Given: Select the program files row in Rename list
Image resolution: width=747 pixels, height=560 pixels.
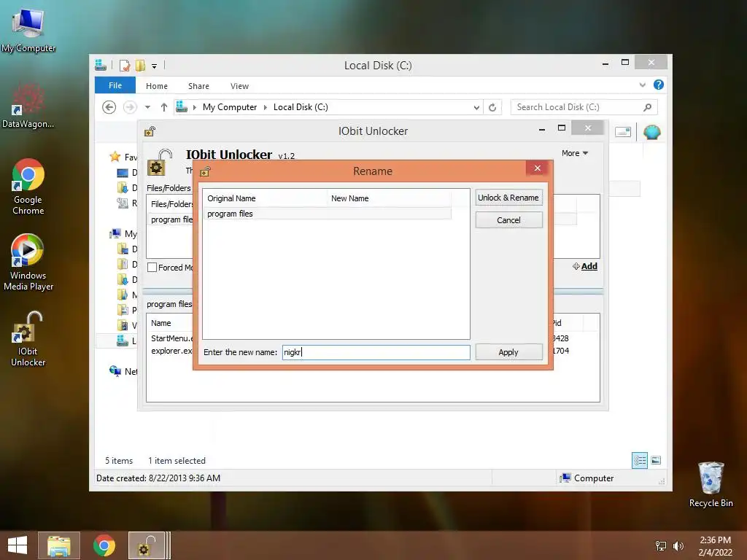Looking at the screenshot, I should [x=327, y=214].
